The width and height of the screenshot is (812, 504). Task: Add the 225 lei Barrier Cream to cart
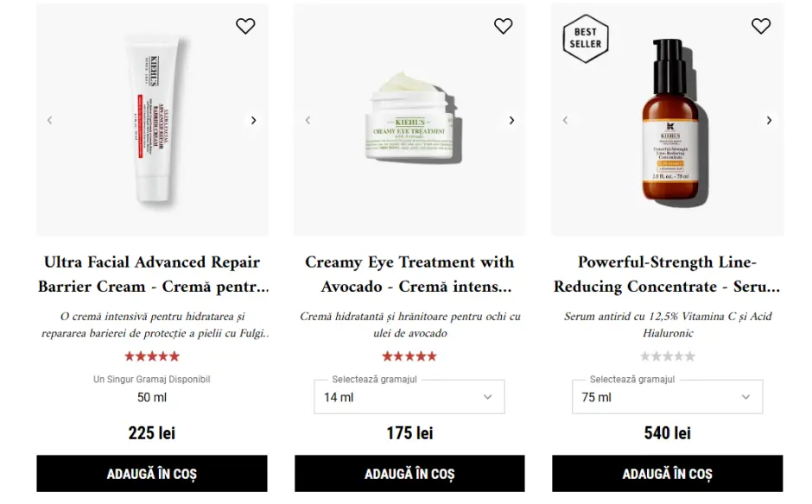(152, 474)
